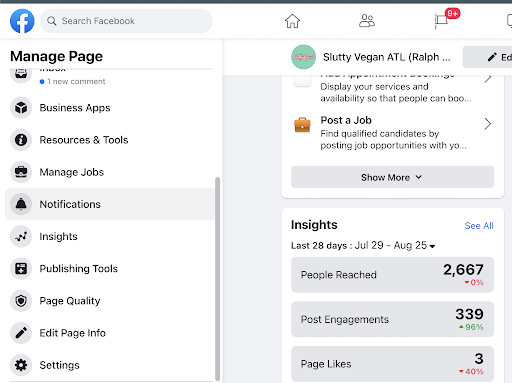Expand the appointment bookings chevron arrow
The height and width of the screenshot is (383, 512).
[x=488, y=79]
